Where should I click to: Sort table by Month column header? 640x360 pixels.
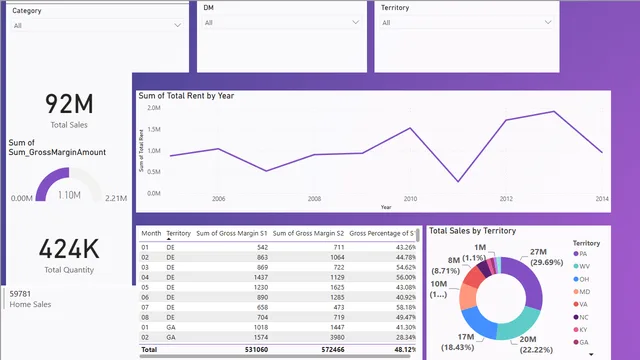click(151, 233)
